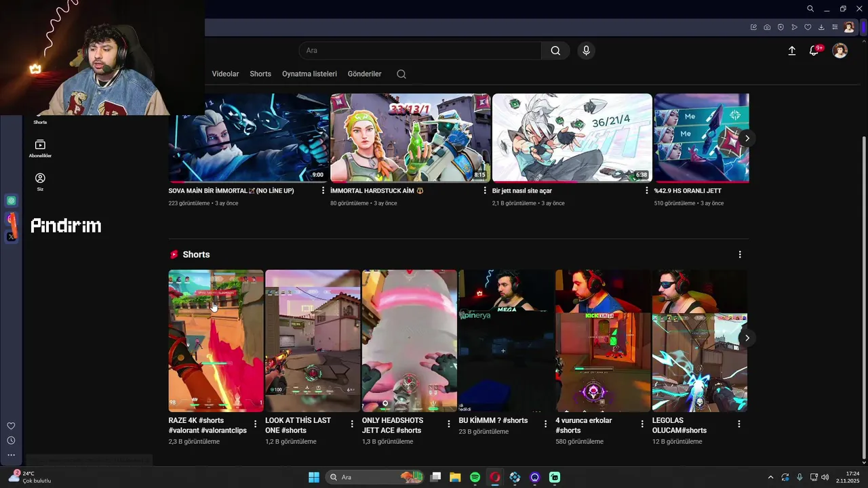Play the LEGOLAS OLUCAM short thumbnail
Viewport: 868px width, 488px height.
[x=699, y=341]
